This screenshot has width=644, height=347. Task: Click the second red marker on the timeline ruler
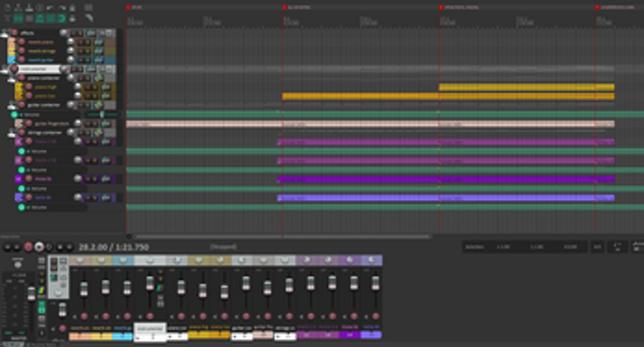point(283,6)
